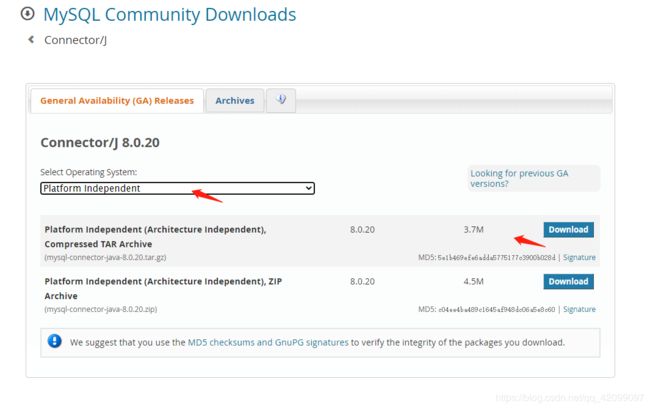Switch to General Availability (GA) Releases tab
650x409 pixels.
click(x=117, y=101)
